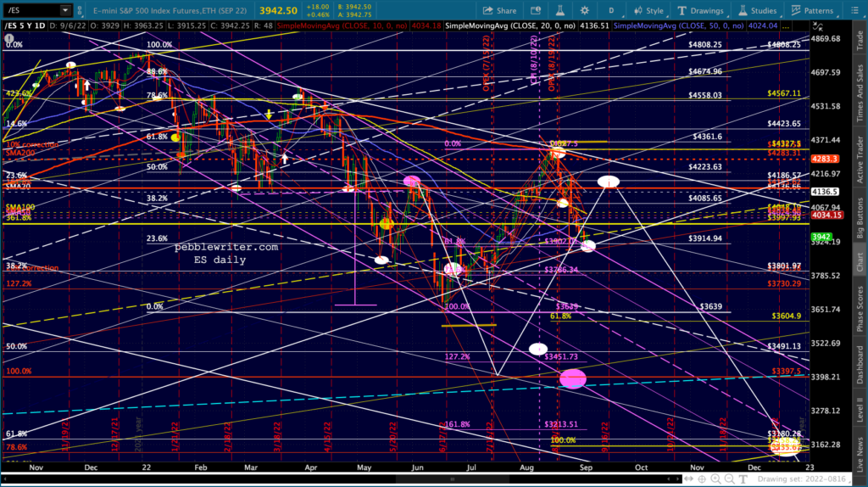
Task: Click the $3397.5 red level label
Action: (787, 372)
